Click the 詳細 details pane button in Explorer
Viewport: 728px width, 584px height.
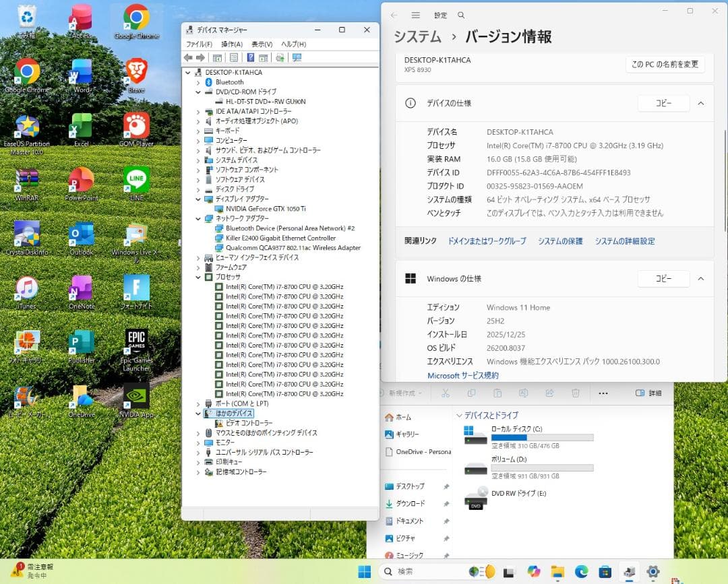coord(648,393)
